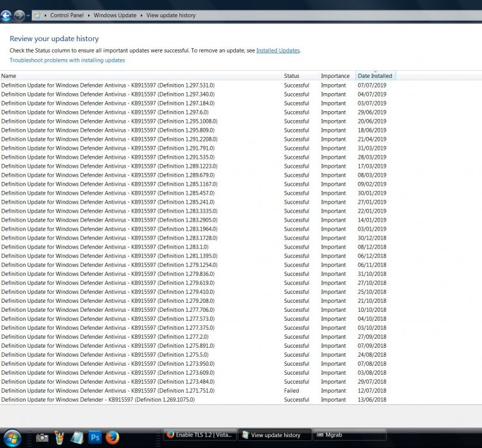Click the 07/07/2019 date cell
This screenshot has height=448, width=482.
click(x=372, y=85)
